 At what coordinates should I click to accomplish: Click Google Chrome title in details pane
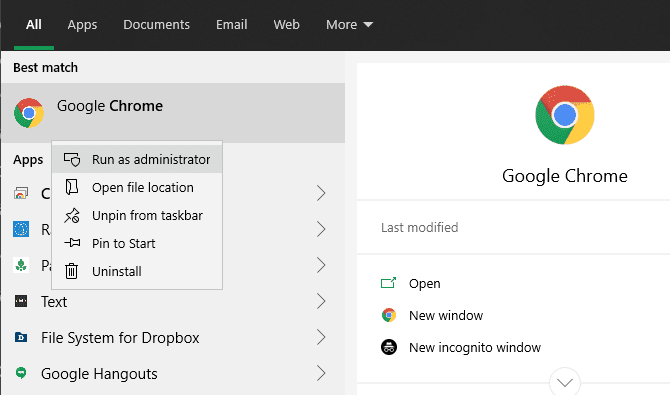point(565,176)
